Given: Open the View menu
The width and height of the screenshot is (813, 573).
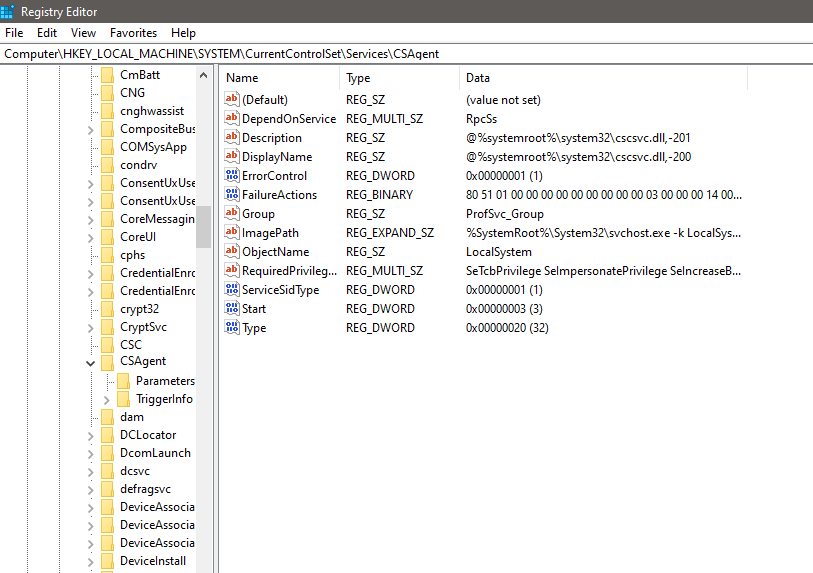Looking at the screenshot, I should pyautogui.click(x=83, y=33).
